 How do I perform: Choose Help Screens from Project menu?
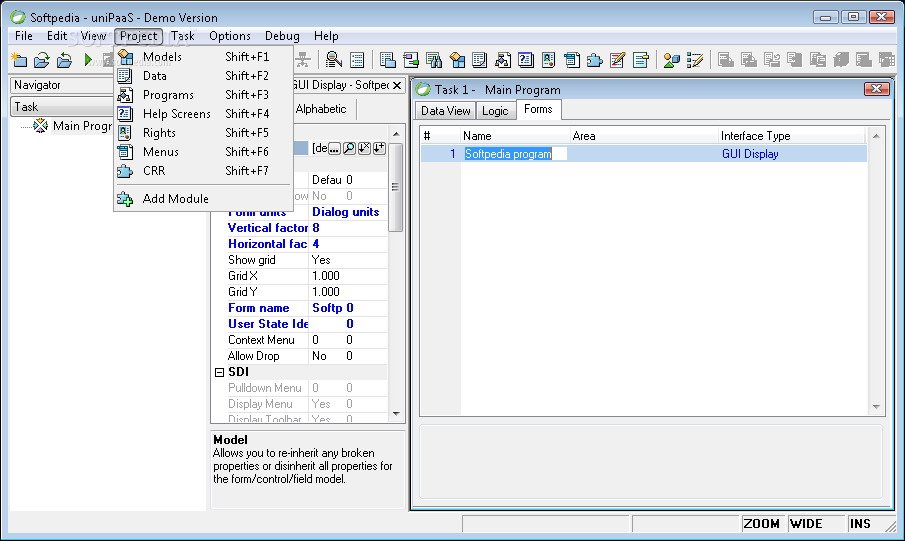click(x=202, y=114)
